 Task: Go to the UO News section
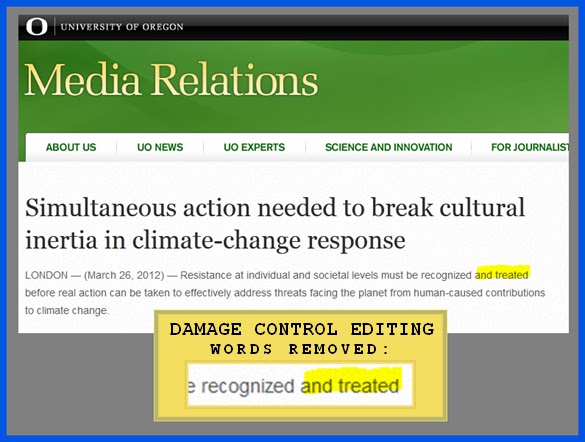click(x=160, y=147)
